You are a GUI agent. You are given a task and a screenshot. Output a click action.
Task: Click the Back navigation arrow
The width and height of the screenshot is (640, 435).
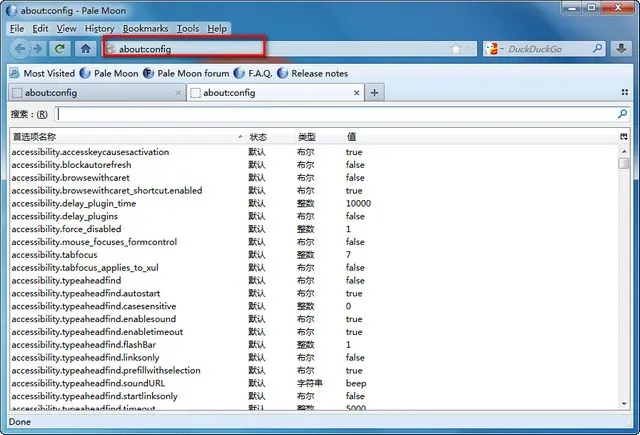click(18, 48)
